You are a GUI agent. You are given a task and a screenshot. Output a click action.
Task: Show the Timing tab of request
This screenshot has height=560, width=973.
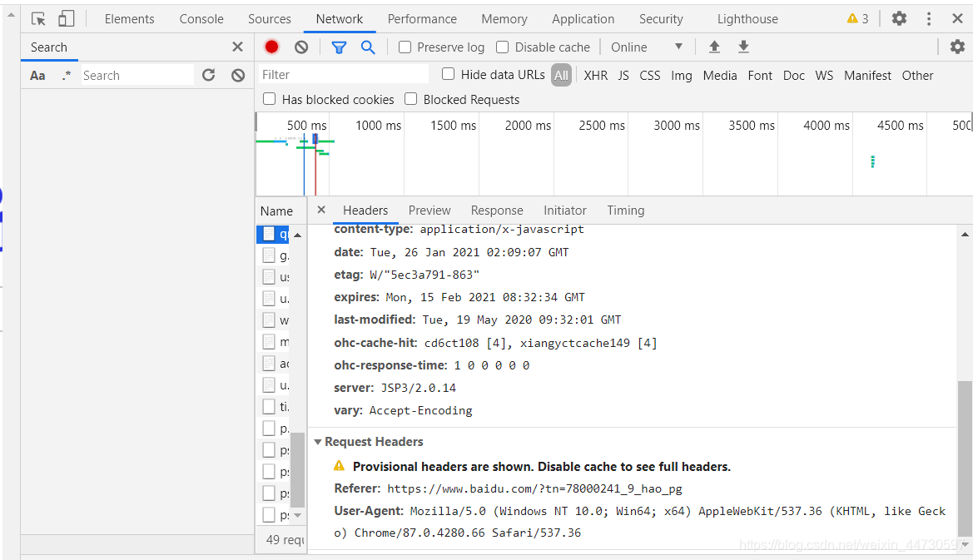pyautogui.click(x=626, y=211)
